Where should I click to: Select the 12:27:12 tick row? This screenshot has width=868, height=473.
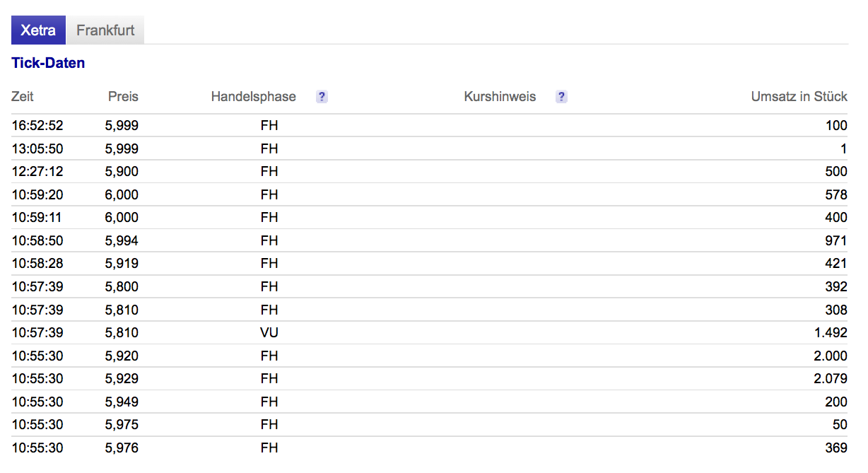pos(37,172)
